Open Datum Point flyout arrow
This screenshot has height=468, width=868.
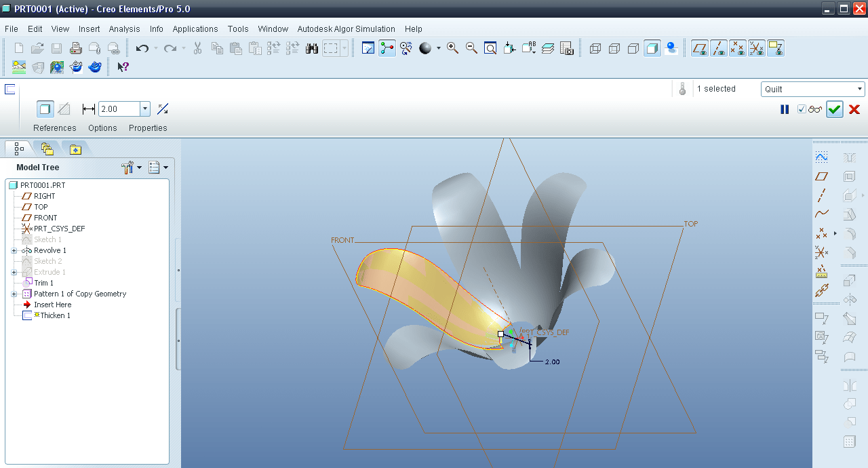[835, 233]
